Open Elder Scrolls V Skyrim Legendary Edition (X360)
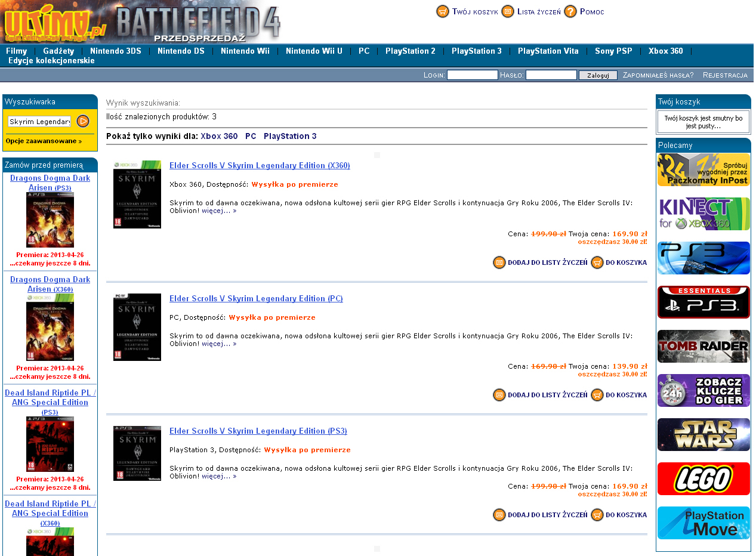This screenshot has width=756, height=556. click(x=260, y=166)
